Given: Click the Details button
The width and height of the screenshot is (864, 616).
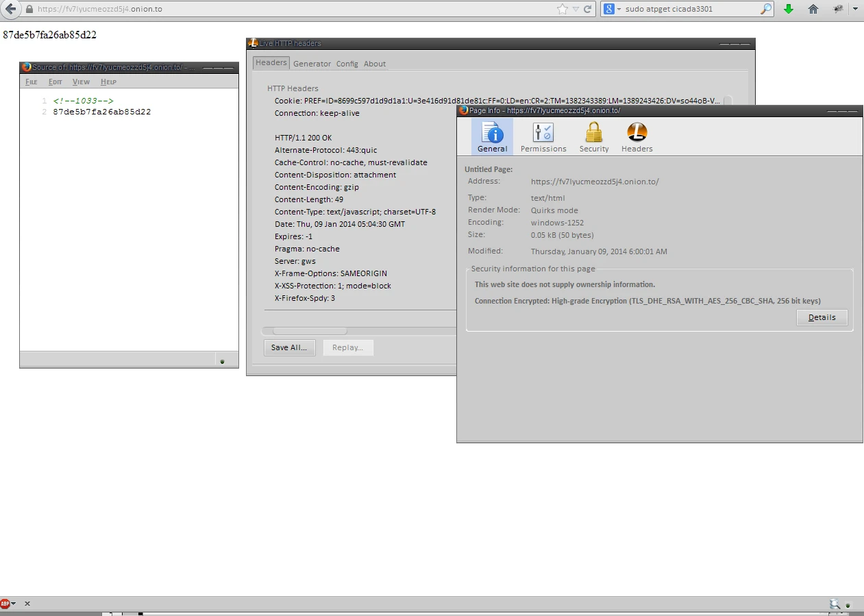Looking at the screenshot, I should point(822,317).
